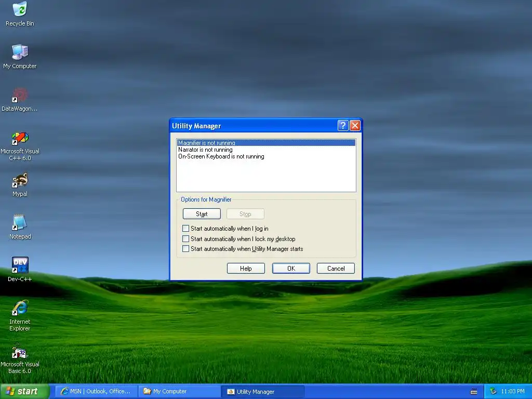Select the DataWagon desktop shortcut

20,99
